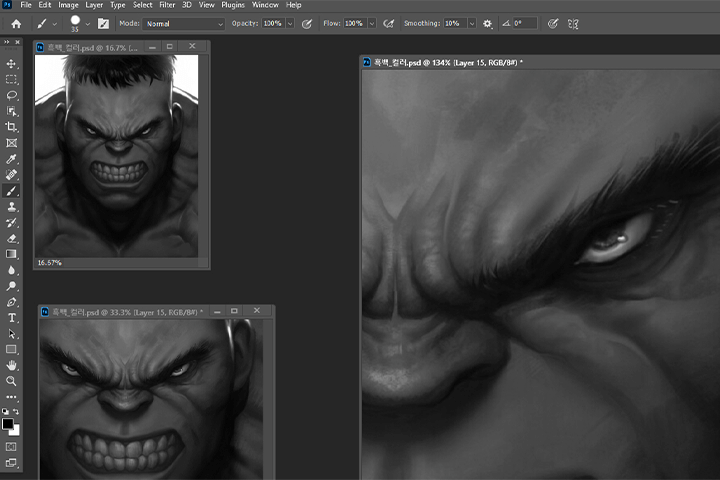Toggle pressure for opacity
The image size is (720, 480).
point(307,24)
